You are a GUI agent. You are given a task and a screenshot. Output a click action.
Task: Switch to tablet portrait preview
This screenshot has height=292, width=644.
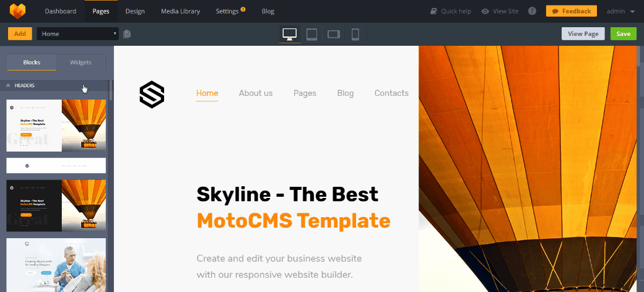(312, 34)
